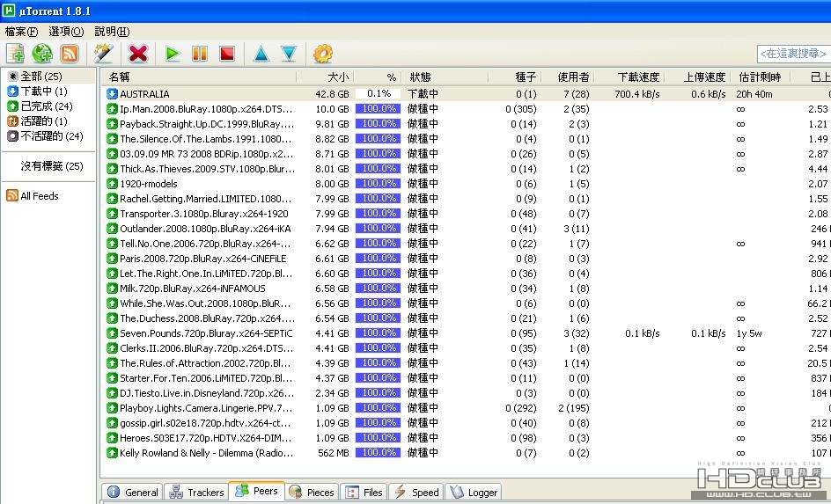831x504 pixels.
Task: Click 100.0% progress bar of Playboy.Lights.Camera
Action: click(x=378, y=407)
